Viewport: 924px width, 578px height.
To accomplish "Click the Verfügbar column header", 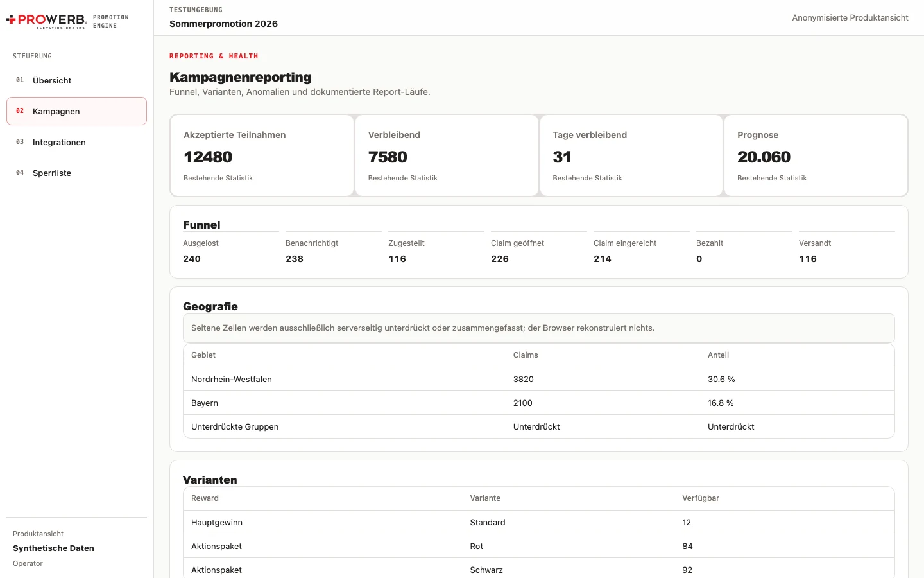I will point(701,498).
